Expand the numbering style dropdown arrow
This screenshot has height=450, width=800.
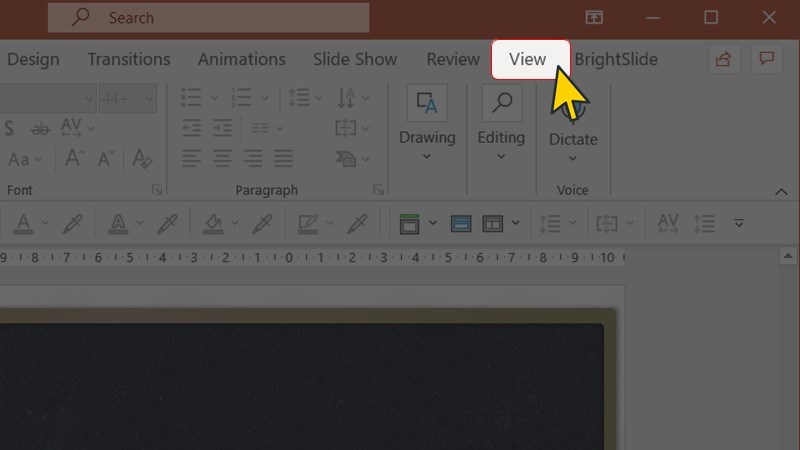coord(264,98)
